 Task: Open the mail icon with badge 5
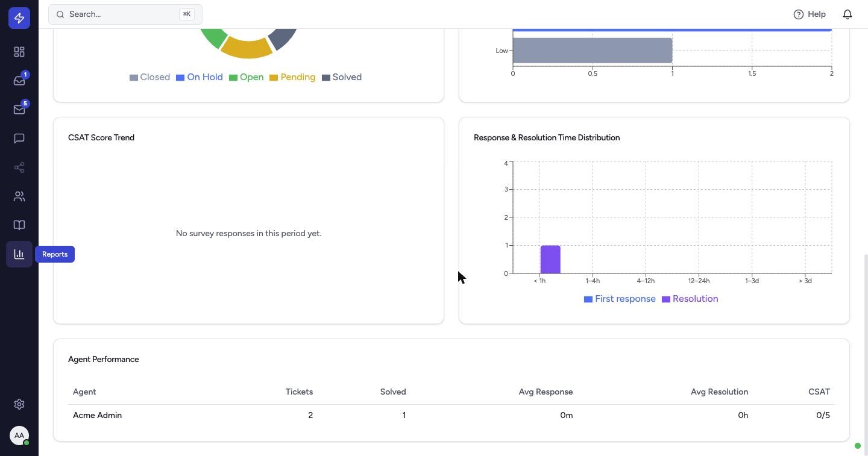pos(19,110)
